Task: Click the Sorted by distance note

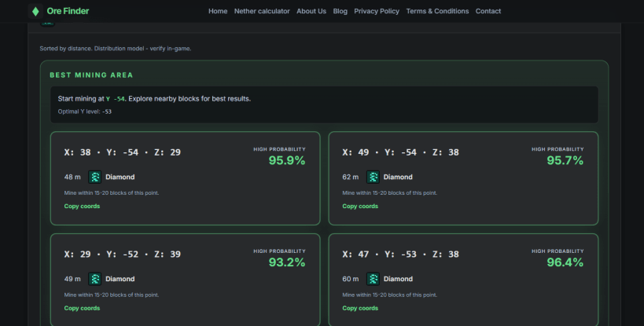Action: coord(116,49)
